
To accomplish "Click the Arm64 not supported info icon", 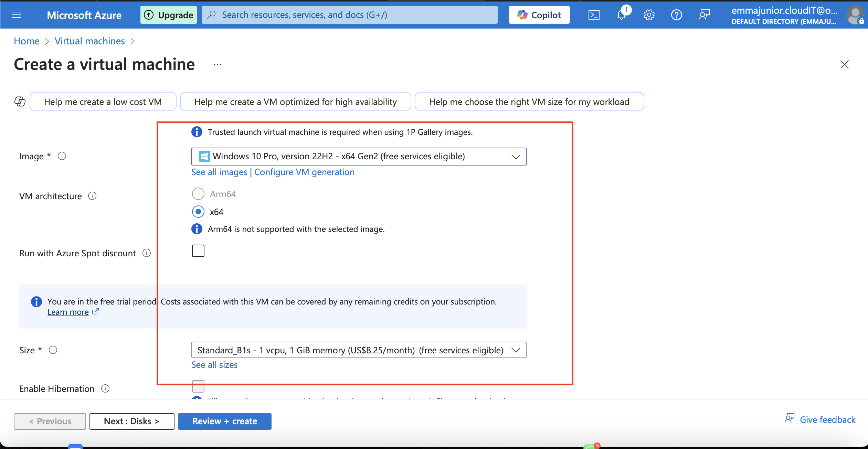I will pyautogui.click(x=197, y=229).
